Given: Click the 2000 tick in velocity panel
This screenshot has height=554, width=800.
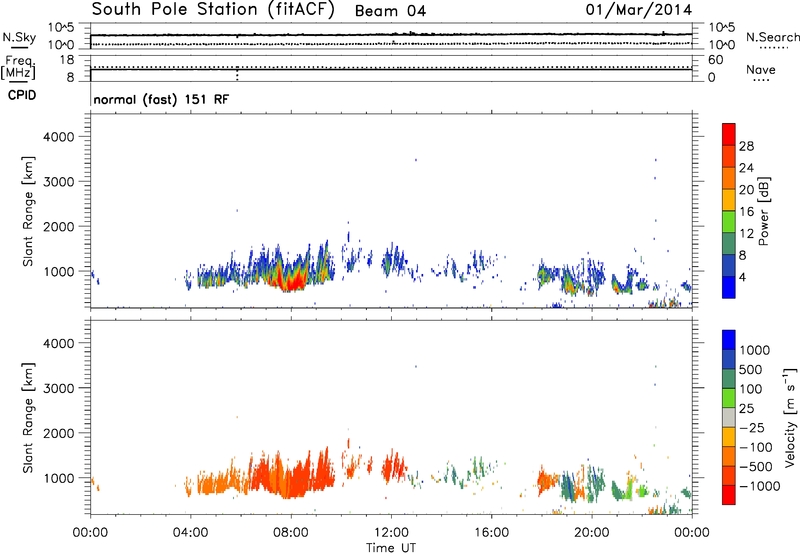Looking at the screenshot, I should tap(59, 433).
